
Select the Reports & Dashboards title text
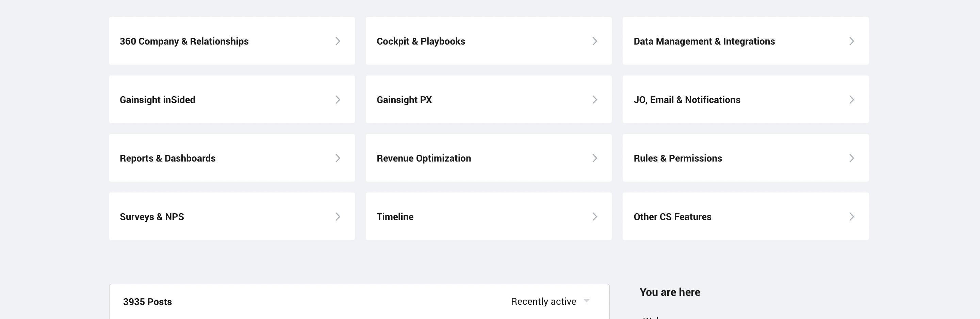coord(167,158)
